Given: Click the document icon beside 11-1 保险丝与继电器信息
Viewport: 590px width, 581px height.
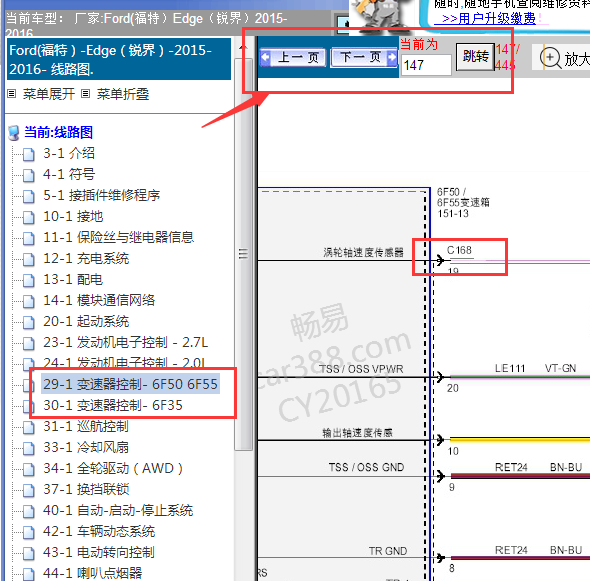Looking at the screenshot, I should (29, 238).
